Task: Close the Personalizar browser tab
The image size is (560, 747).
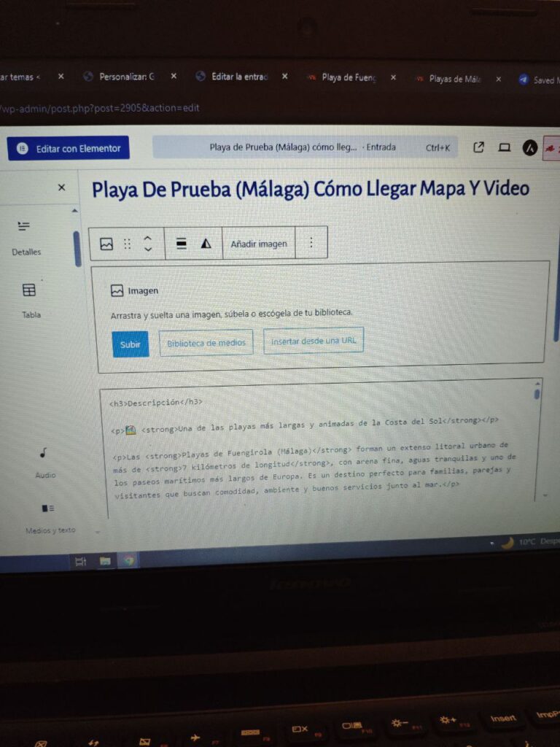Action: click(174, 76)
